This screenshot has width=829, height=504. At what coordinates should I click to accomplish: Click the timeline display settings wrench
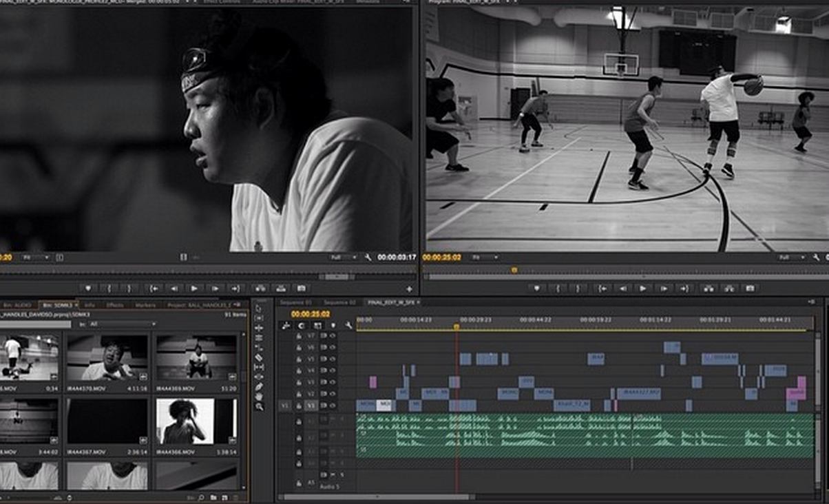(x=349, y=325)
